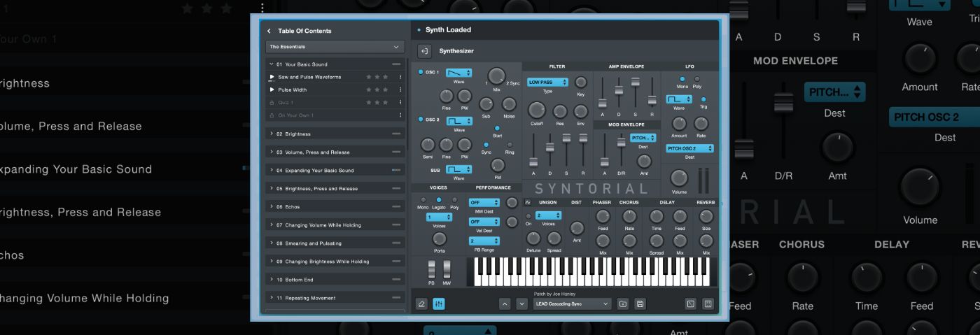
Task: Open the OSC 2 Wave dropdown
Action: (459, 121)
